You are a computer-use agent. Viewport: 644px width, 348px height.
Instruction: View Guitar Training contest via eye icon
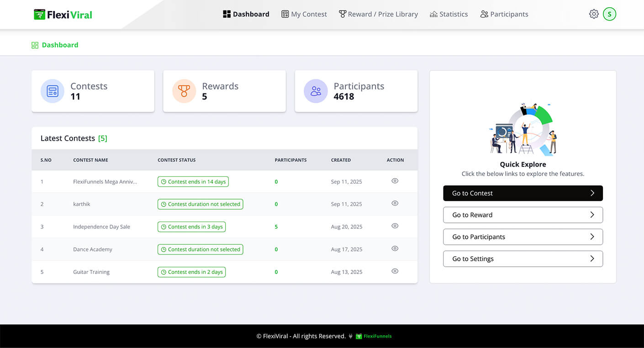tap(395, 271)
